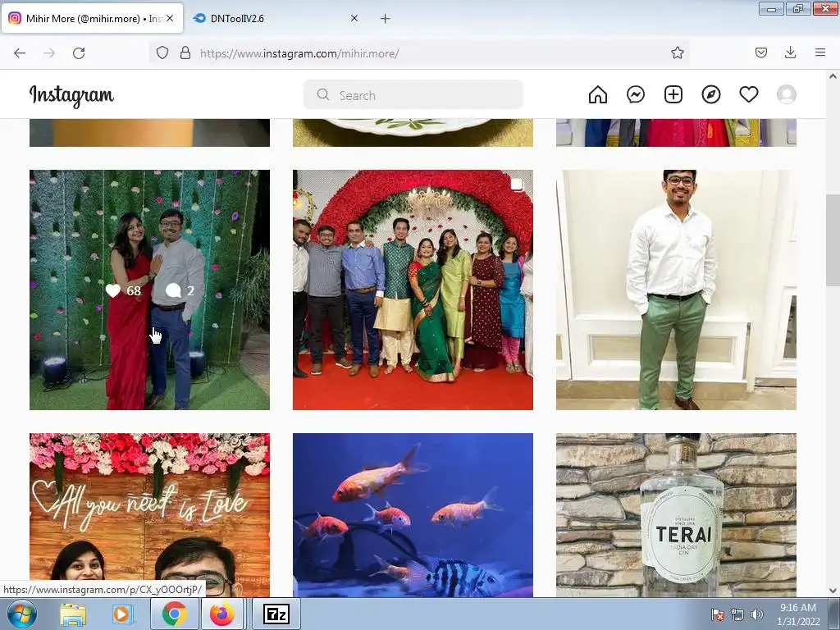840x630 pixels.
Task: Open the goldfish aquarium photo
Action: (413, 515)
